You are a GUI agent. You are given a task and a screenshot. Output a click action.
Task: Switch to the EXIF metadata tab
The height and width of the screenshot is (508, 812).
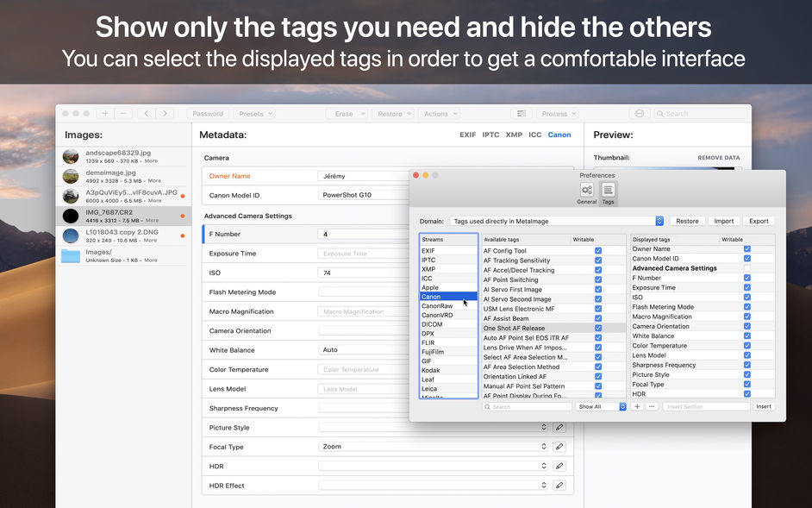[x=466, y=135]
